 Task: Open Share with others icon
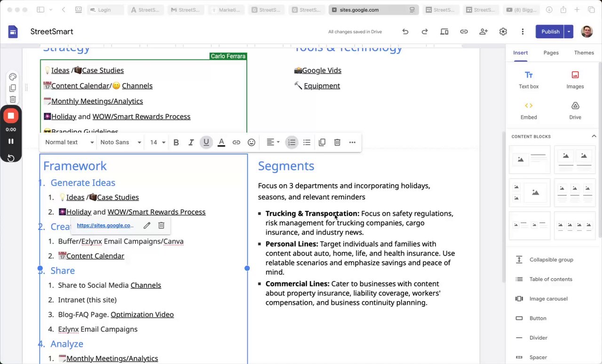tap(483, 31)
